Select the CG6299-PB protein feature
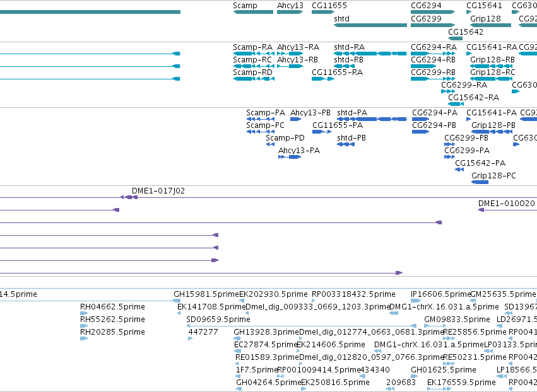This screenshot has height=392, width=537. [450, 144]
